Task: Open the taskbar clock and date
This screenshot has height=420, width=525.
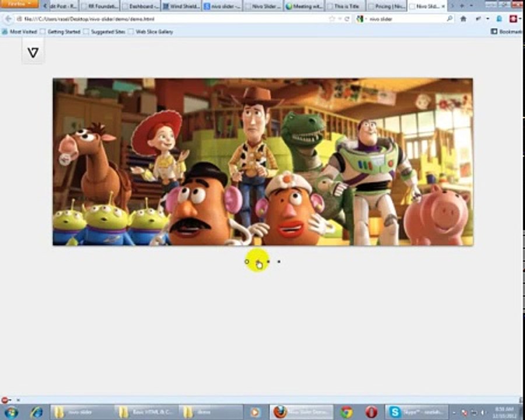Action: tap(503, 412)
